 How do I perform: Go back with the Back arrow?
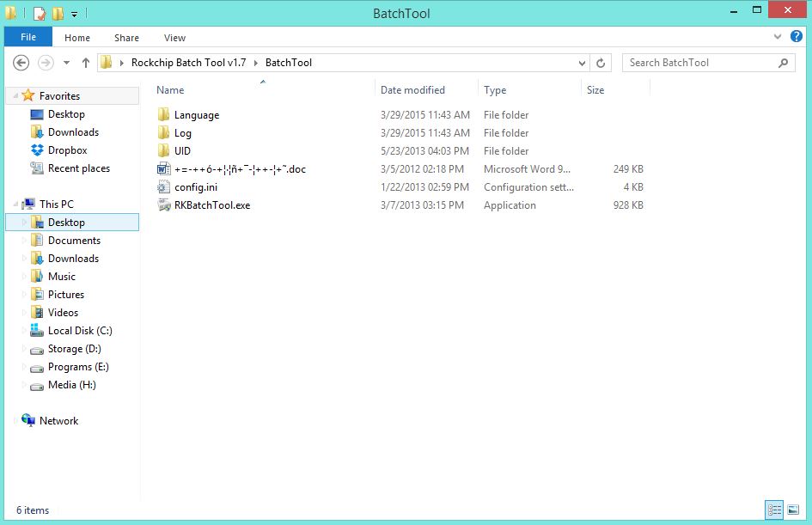pos(21,63)
